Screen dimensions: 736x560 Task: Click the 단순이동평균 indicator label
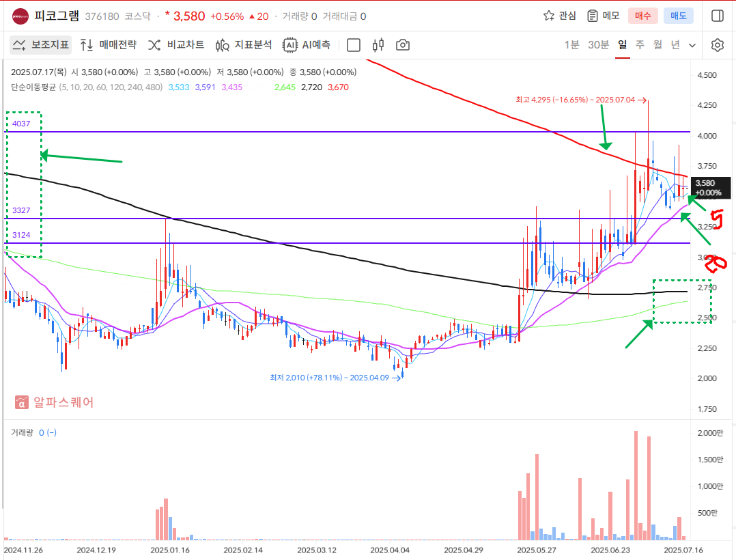click(x=33, y=87)
